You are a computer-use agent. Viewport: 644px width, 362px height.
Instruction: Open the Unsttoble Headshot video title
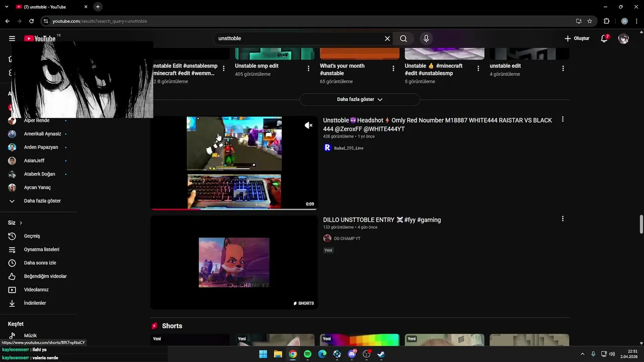coord(437,125)
